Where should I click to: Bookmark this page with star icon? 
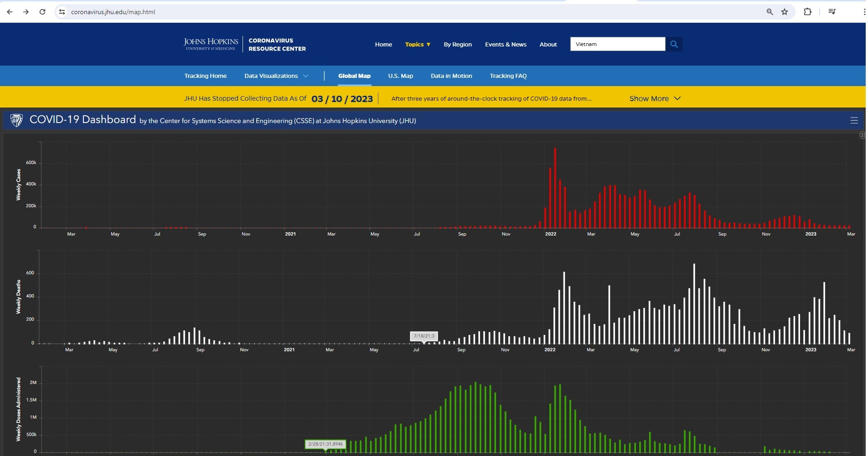coord(785,12)
